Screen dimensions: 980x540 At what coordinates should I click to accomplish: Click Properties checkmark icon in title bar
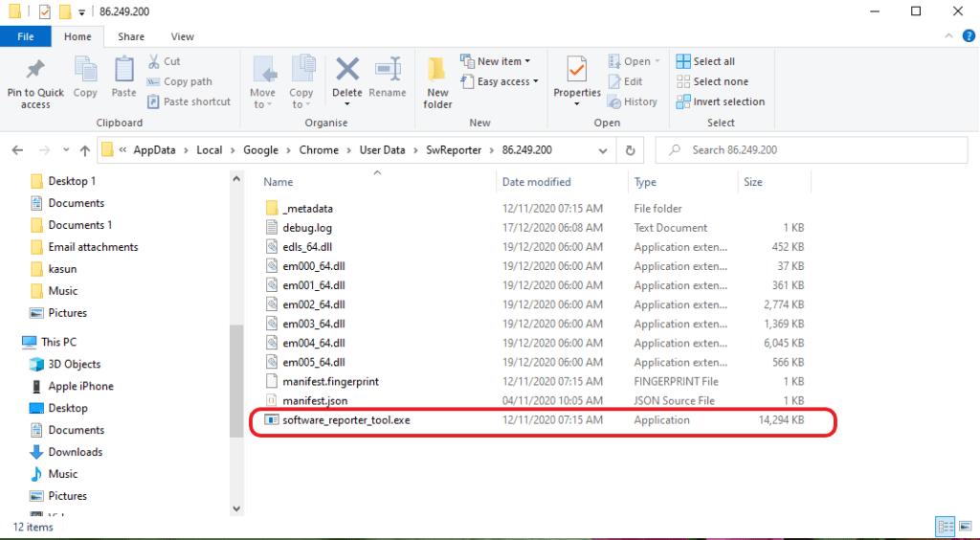pyautogui.click(x=44, y=11)
